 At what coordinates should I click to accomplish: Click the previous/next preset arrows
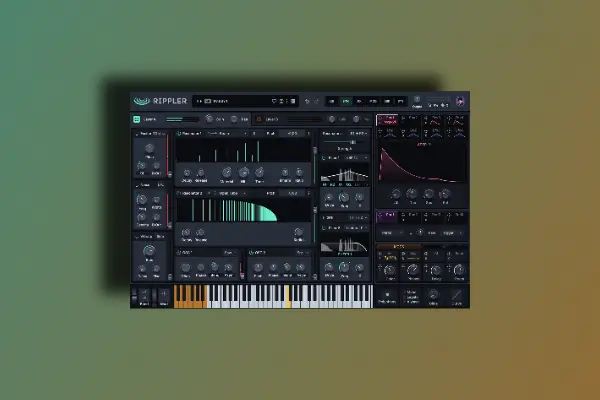199,101
